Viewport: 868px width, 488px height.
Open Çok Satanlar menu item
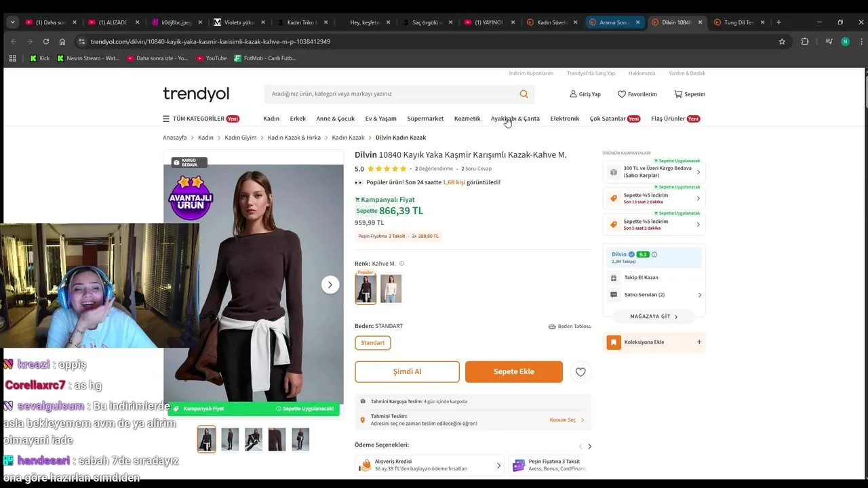point(615,119)
